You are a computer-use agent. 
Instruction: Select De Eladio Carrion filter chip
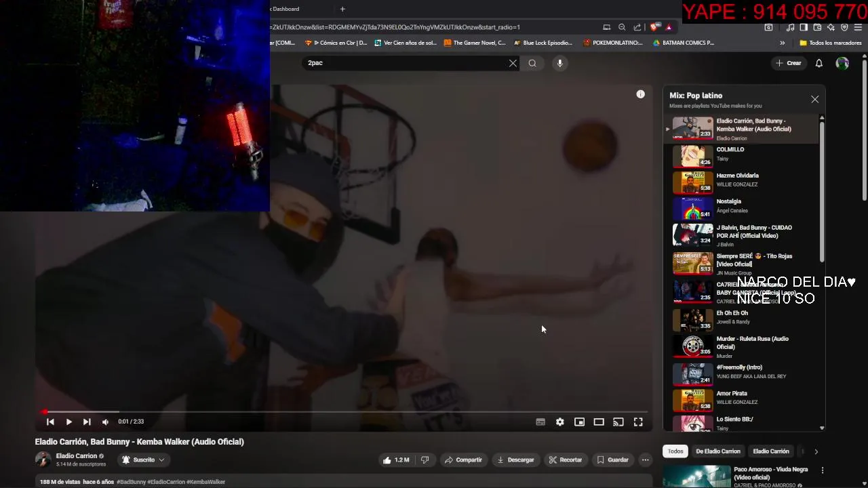tap(718, 451)
